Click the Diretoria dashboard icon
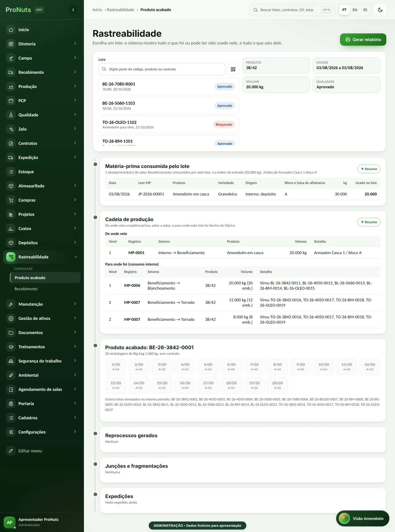Image resolution: width=395 pixels, height=532 pixels. pos(11,44)
